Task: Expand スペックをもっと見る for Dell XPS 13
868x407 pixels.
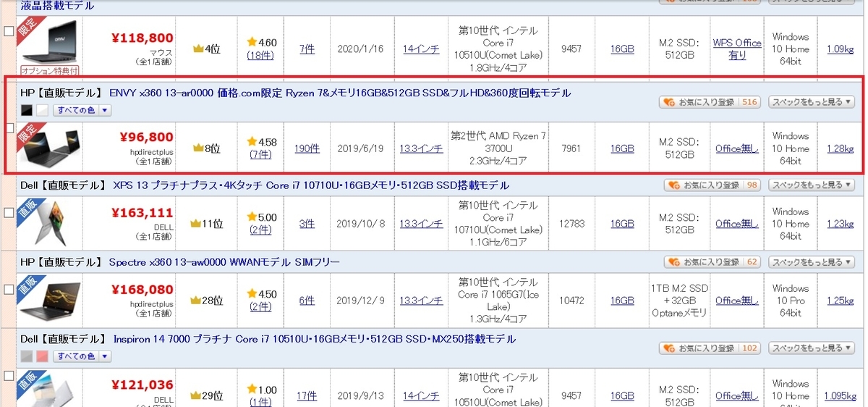Action: (811, 185)
